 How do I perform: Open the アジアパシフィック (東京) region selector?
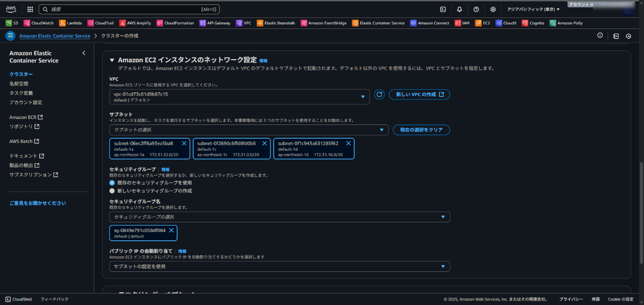pos(533,9)
